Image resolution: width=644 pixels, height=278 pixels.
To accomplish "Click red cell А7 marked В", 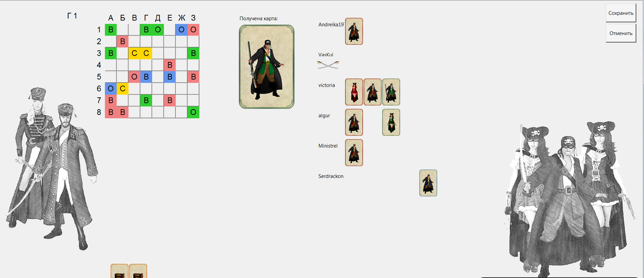I will pos(111,100).
